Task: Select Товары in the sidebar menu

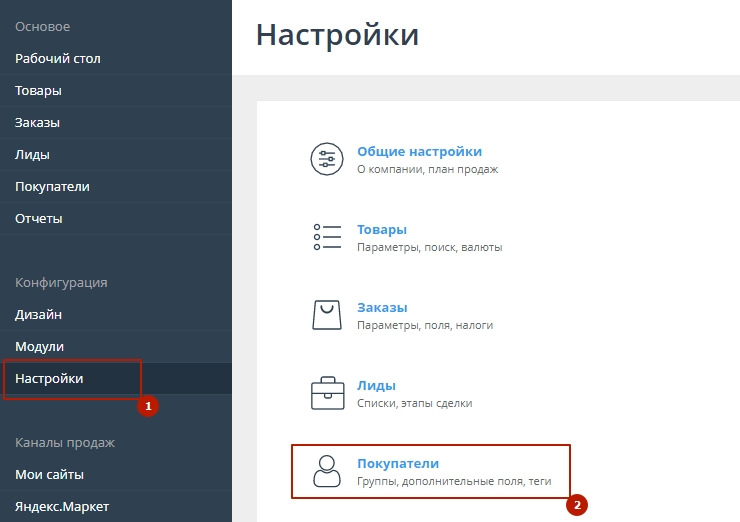Action: tap(38, 91)
